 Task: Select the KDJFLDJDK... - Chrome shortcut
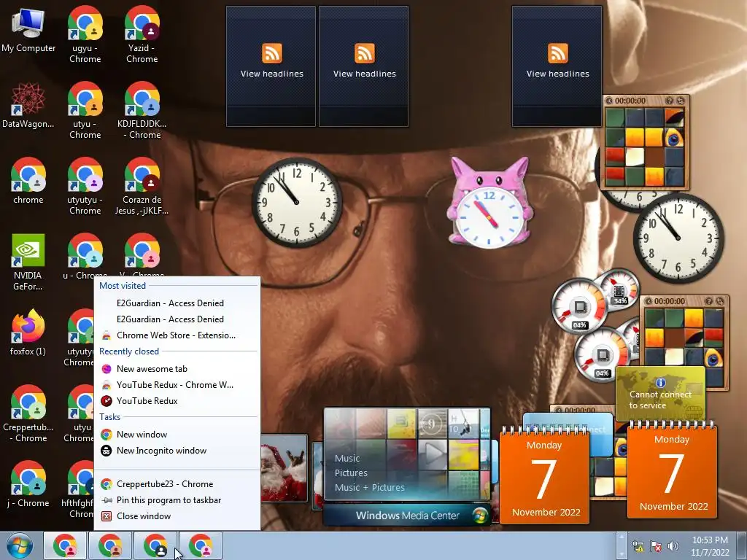point(142,111)
